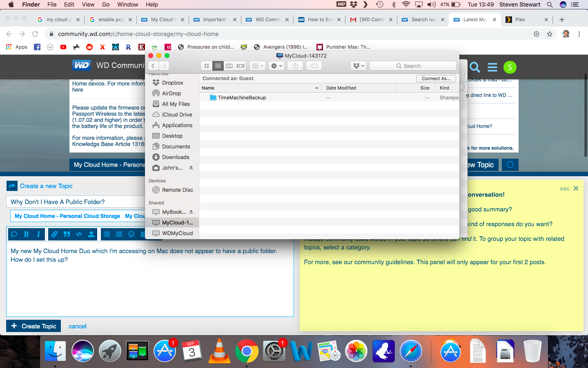Sort files by the Name column
The width and height of the screenshot is (588, 368).
point(260,88)
